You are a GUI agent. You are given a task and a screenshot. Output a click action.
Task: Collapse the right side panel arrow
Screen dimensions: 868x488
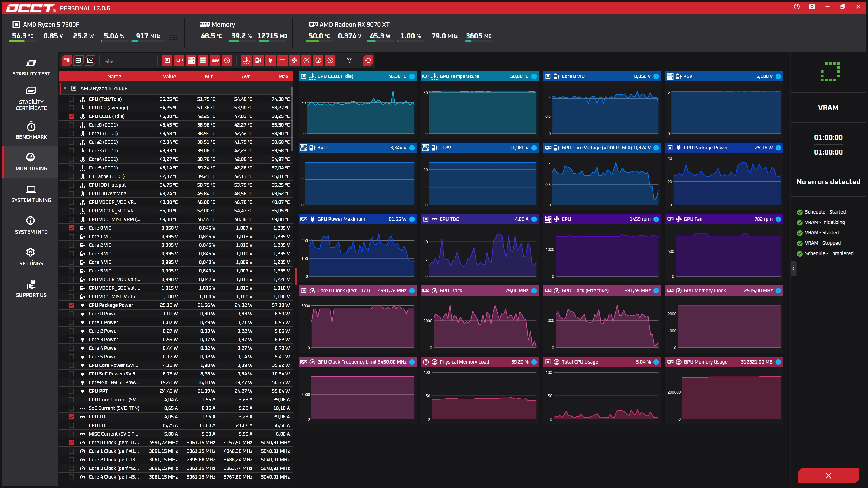click(x=794, y=269)
